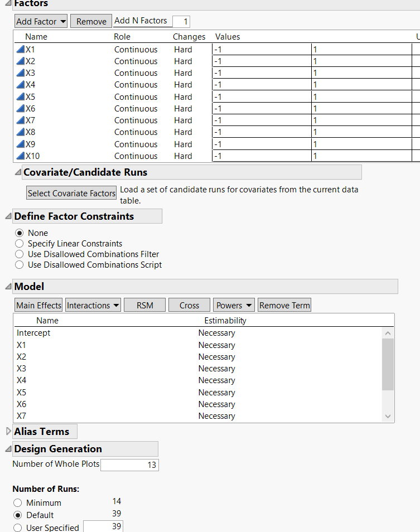This screenshot has width=420, height=532.
Task: Click the blue triangle icon next to X2
Action: pyautogui.click(x=19, y=61)
